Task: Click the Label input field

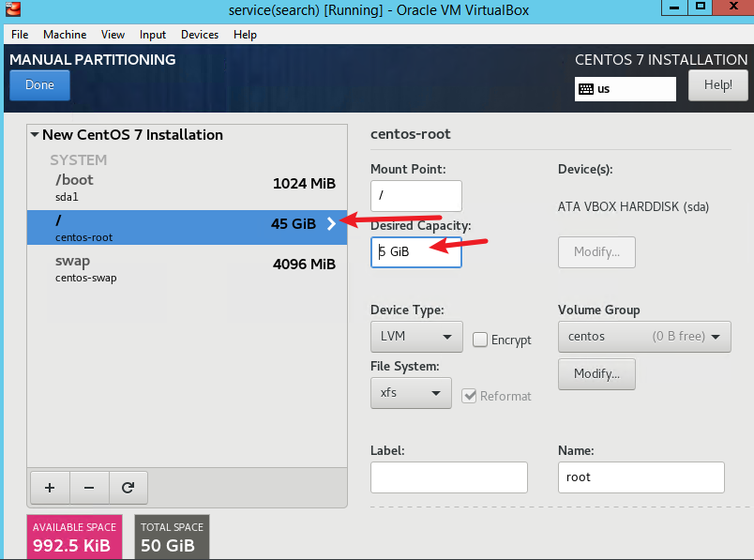Action: [x=449, y=477]
